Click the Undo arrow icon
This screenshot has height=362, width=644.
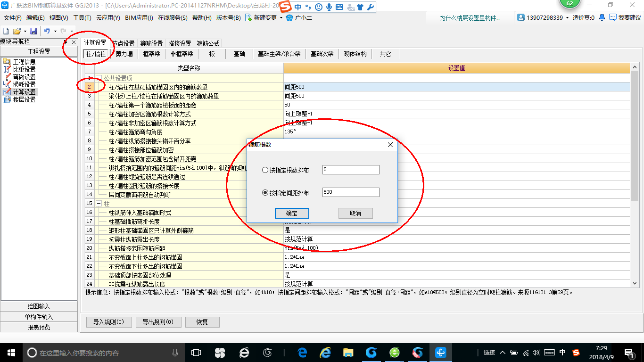(x=47, y=31)
